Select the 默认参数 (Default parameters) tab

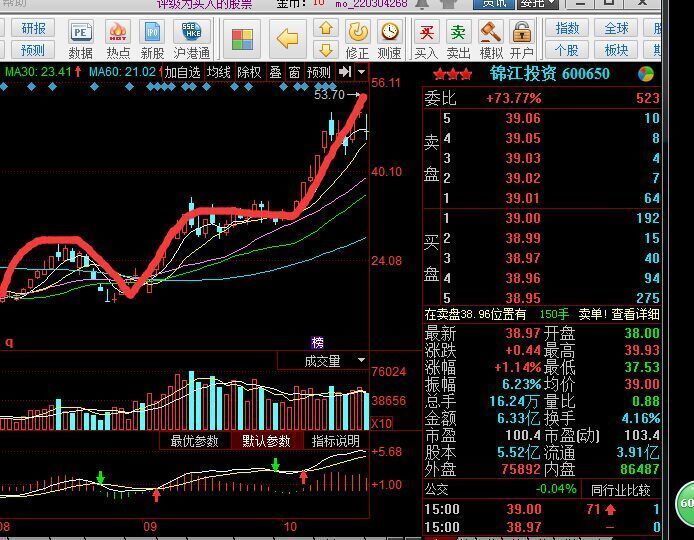pos(266,441)
